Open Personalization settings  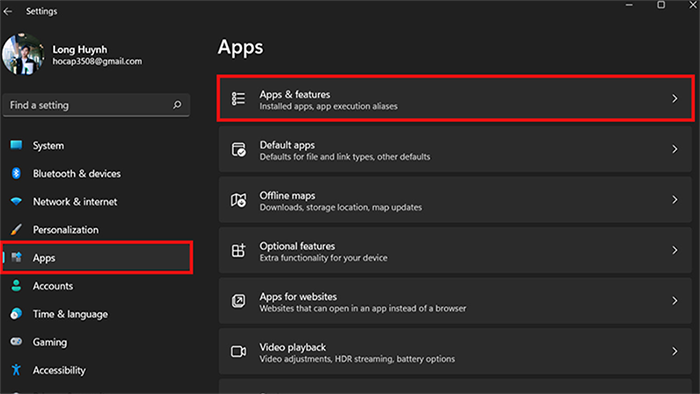66,230
